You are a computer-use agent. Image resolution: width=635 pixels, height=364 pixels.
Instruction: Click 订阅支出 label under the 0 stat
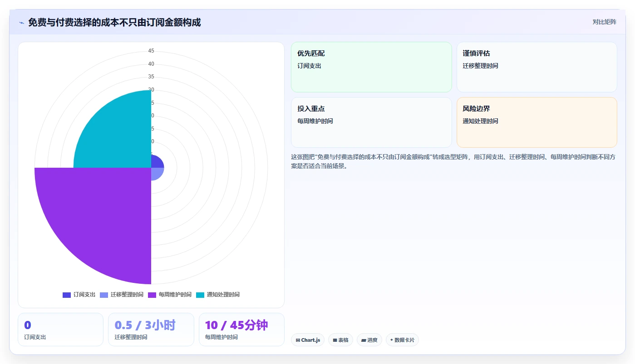(x=35, y=337)
